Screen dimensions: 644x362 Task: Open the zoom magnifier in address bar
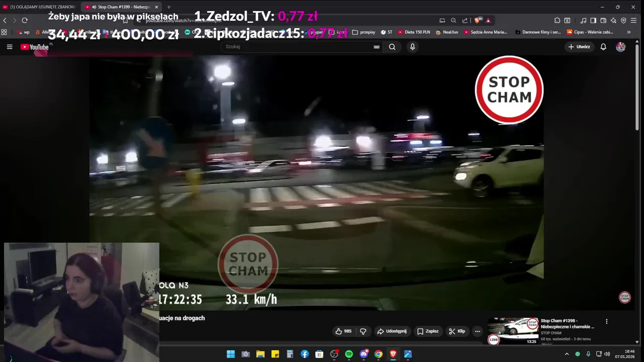pos(453,20)
